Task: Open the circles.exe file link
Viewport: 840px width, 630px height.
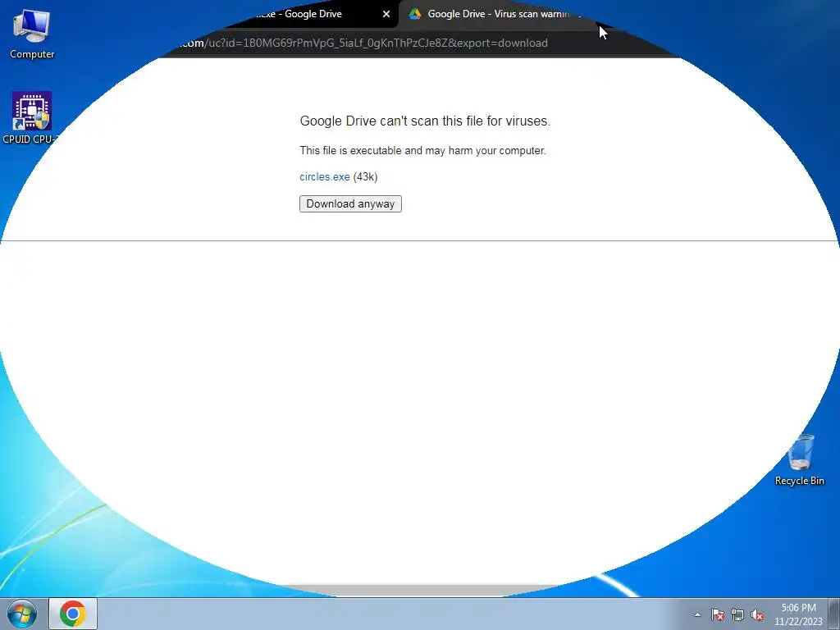Action: coord(325,177)
